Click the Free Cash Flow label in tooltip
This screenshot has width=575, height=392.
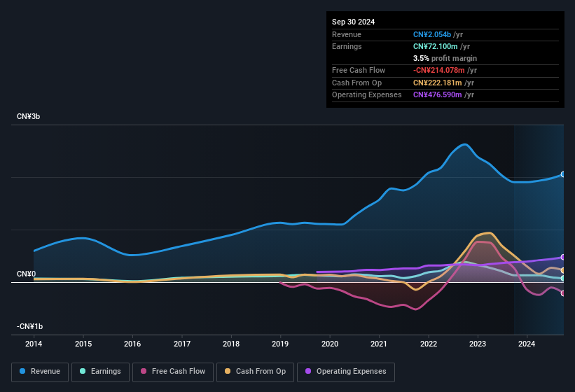click(x=359, y=70)
